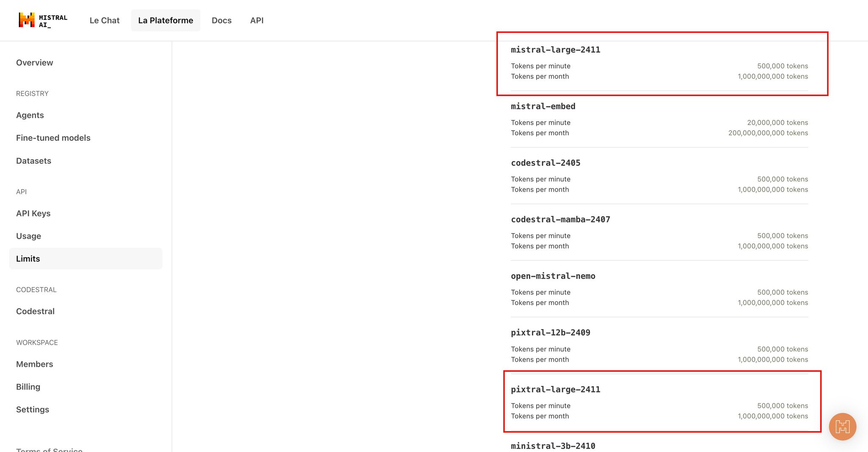Screen dimensions: 868x452
Task: Open Fine-tuned models section
Action: pos(53,138)
